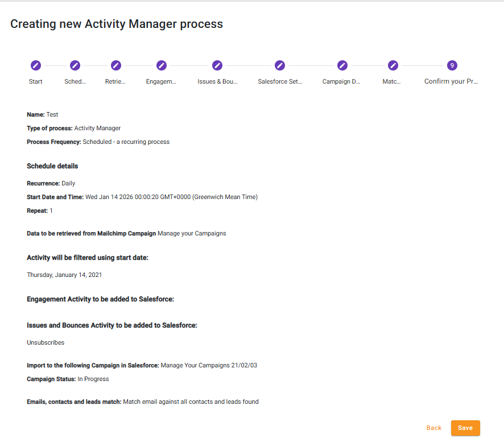Jump to the Sched... step label
Image resolution: width=504 pixels, height=447 pixels.
75,81
